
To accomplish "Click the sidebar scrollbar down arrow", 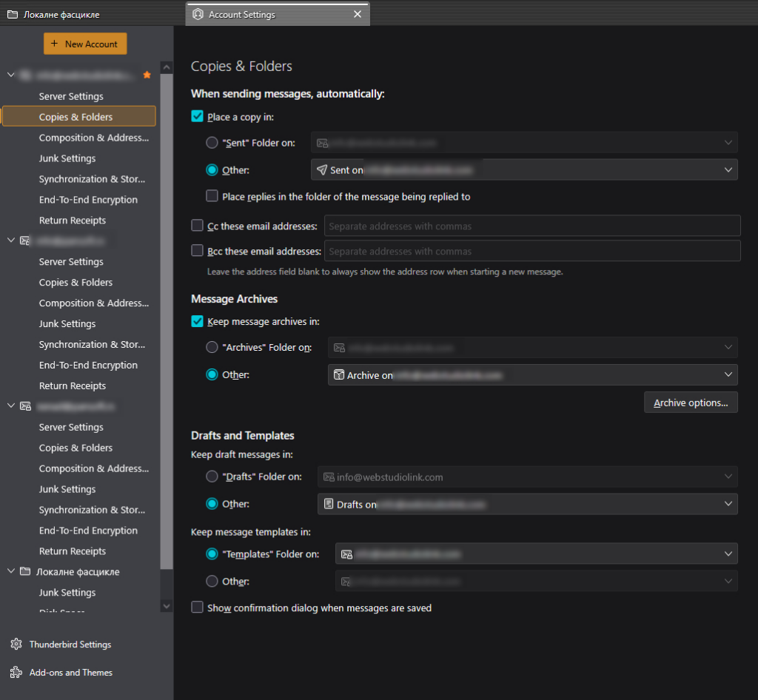I will click(167, 606).
